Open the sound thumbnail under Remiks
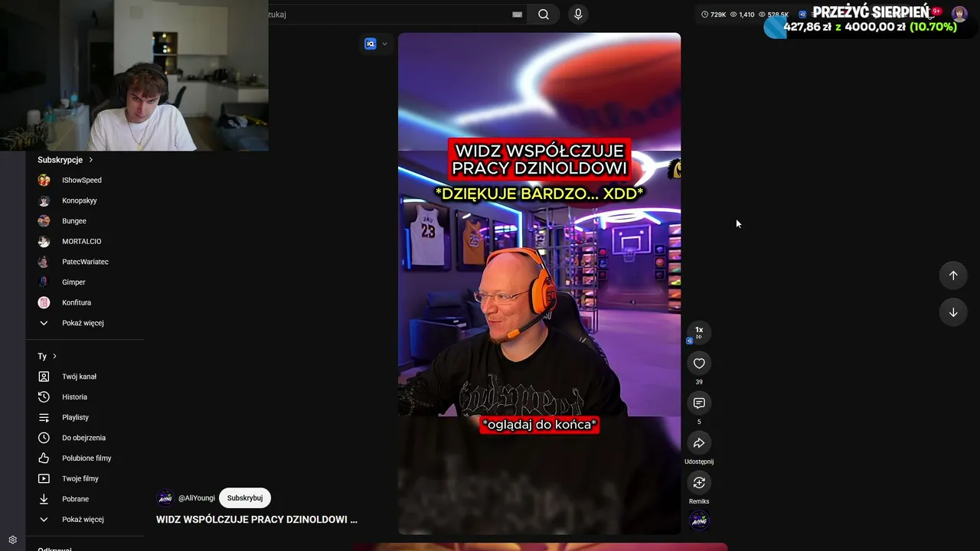This screenshot has height=551, width=980. point(699,521)
